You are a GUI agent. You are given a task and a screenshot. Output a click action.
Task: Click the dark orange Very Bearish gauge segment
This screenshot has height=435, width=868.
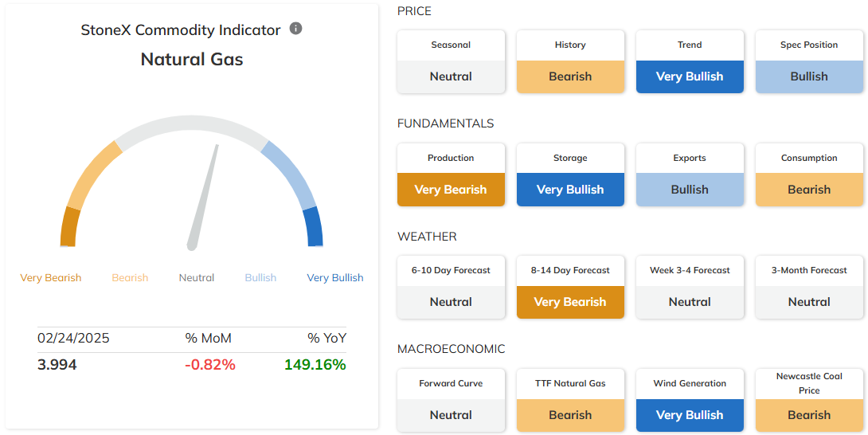pos(70,227)
